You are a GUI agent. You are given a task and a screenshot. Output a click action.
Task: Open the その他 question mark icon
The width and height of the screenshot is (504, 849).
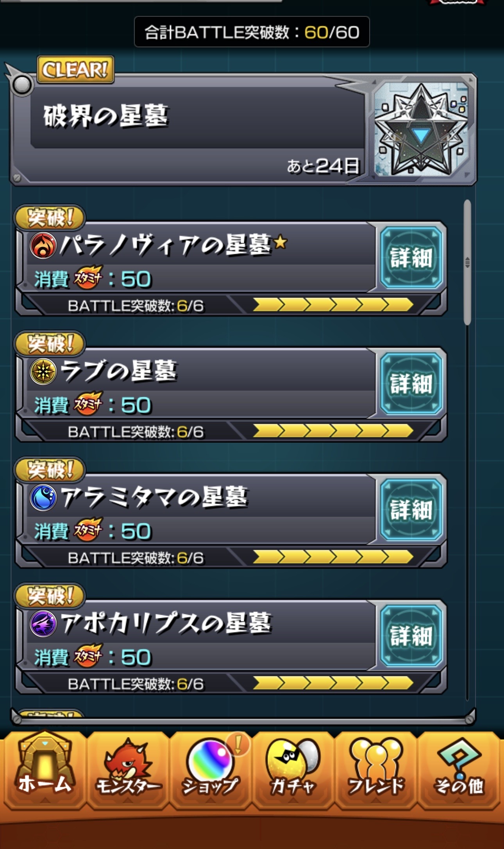[459, 769]
